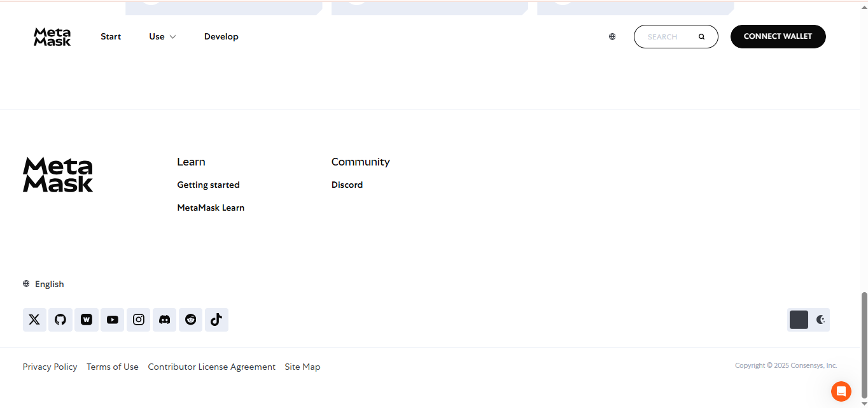Screen dimensions: 868x408
Task: Click the Community footer heading
Action: click(361, 162)
